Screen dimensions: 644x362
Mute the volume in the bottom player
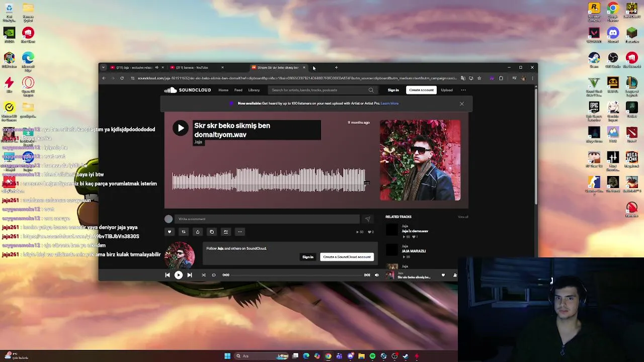point(377,275)
